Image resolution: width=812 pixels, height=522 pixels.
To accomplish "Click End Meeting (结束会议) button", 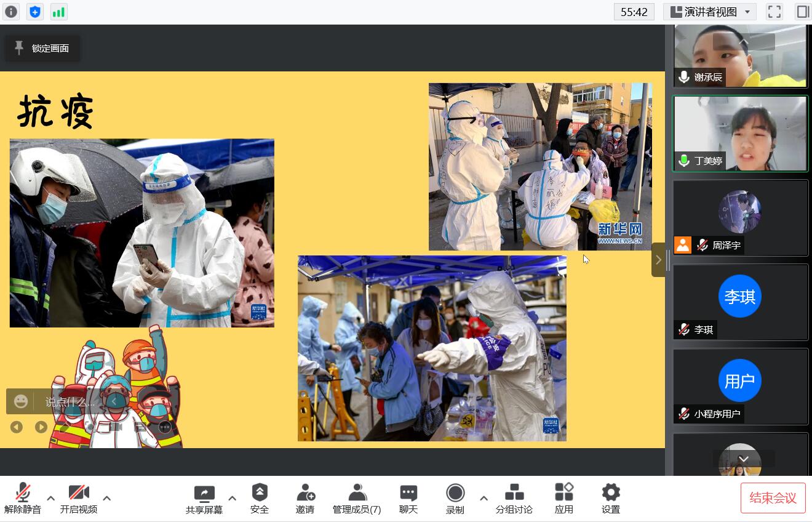I will [x=773, y=498].
